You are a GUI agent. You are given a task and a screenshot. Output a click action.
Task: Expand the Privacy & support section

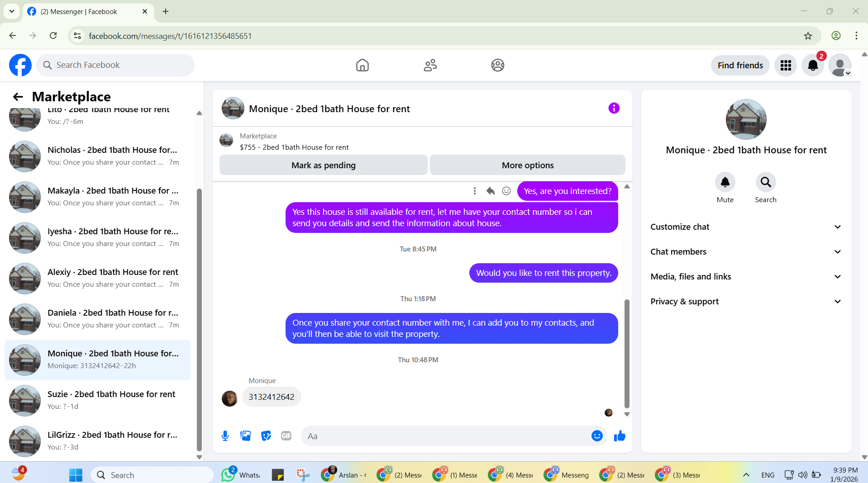746,302
